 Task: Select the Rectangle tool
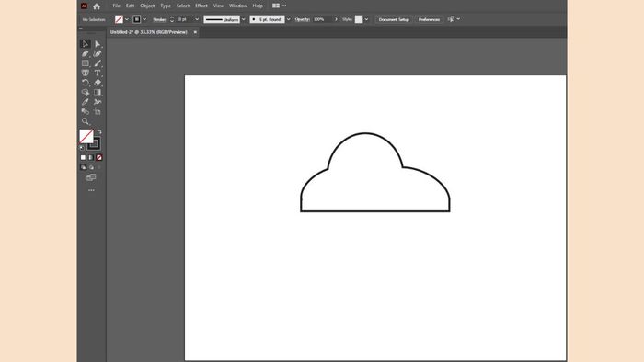click(x=86, y=63)
